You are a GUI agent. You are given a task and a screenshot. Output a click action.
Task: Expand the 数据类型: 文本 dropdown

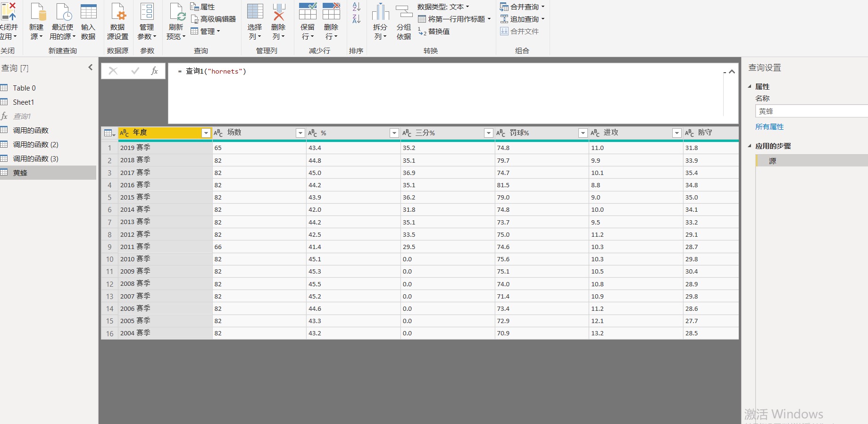(x=443, y=7)
